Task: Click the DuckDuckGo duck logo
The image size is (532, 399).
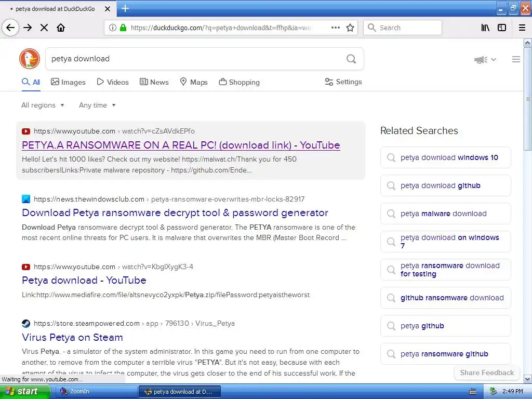Action: (x=30, y=59)
